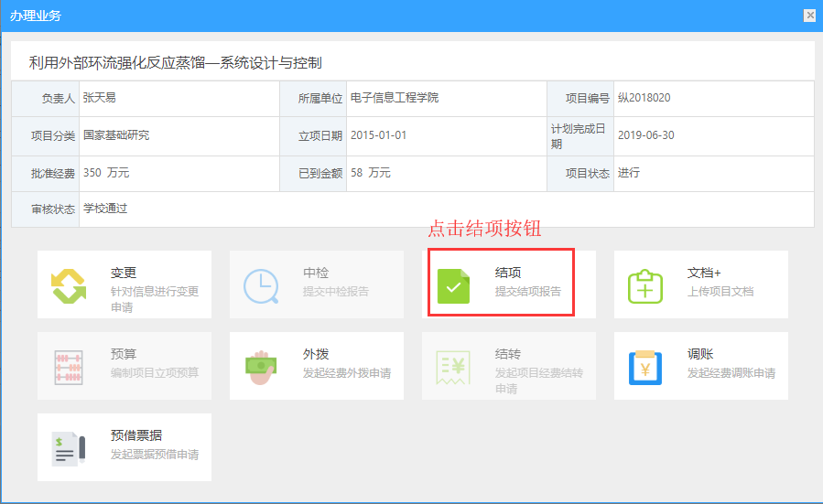Viewport: 823px width, 504px height.
Task: Click the 负责人 value 张天易
Action: click(x=99, y=97)
